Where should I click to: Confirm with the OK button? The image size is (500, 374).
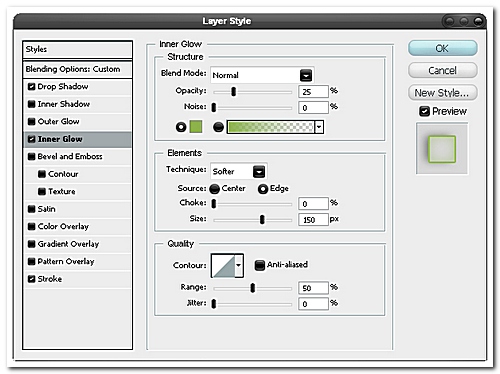pos(443,48)
